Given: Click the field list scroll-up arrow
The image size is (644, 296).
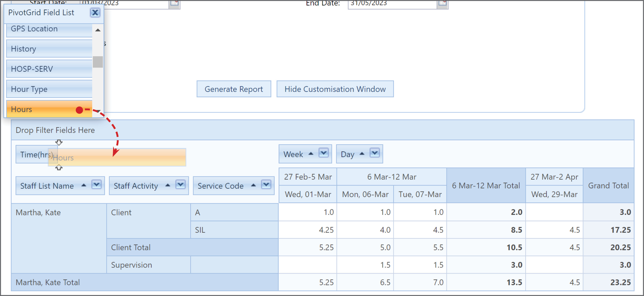Looking at the screenshot, I should click(x=98, y=30).
